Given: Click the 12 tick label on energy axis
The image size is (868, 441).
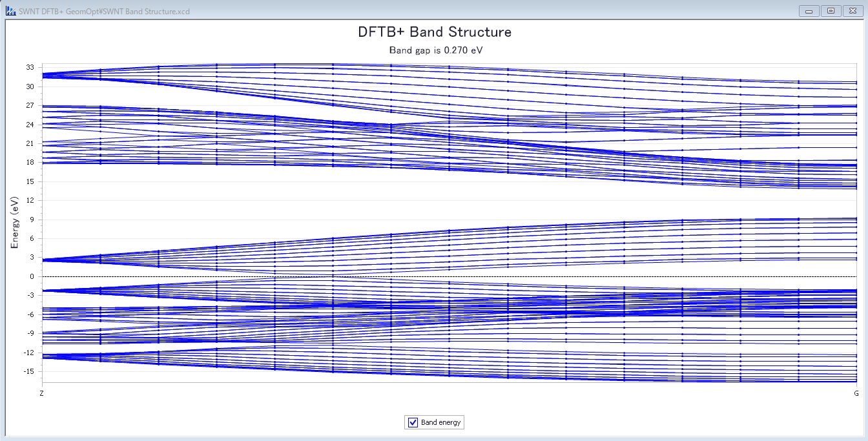Looking at the screenshot, I should click(30, 200).
